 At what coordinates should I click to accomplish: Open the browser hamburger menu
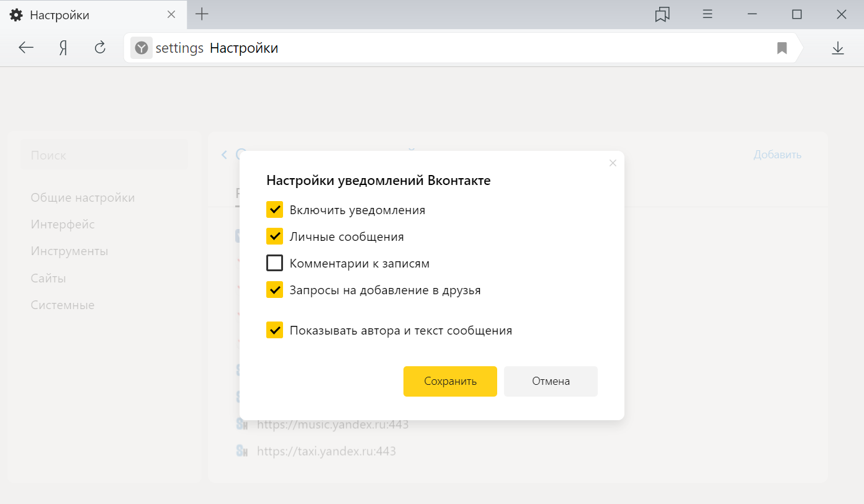708,14
